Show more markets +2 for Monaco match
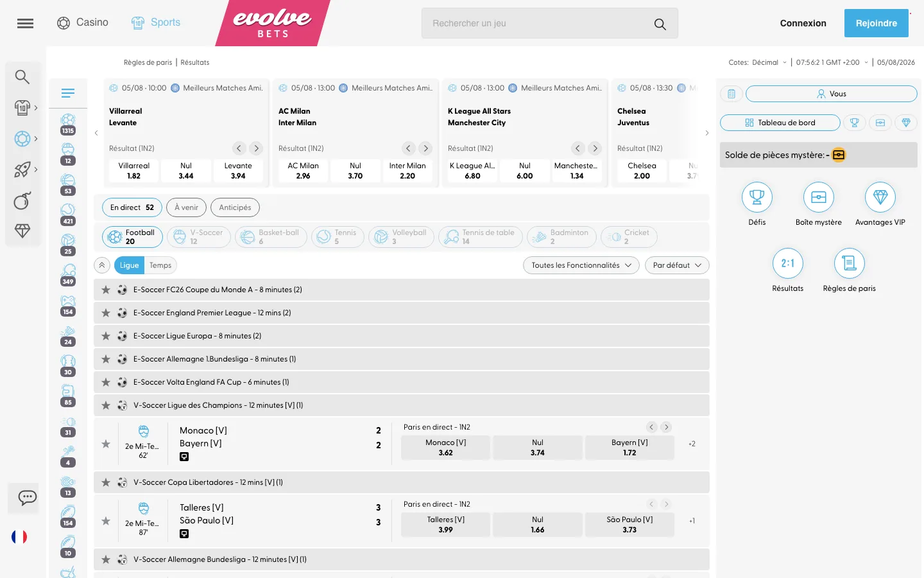This screenshot has width=924, height=578. [x=692, y=444]
